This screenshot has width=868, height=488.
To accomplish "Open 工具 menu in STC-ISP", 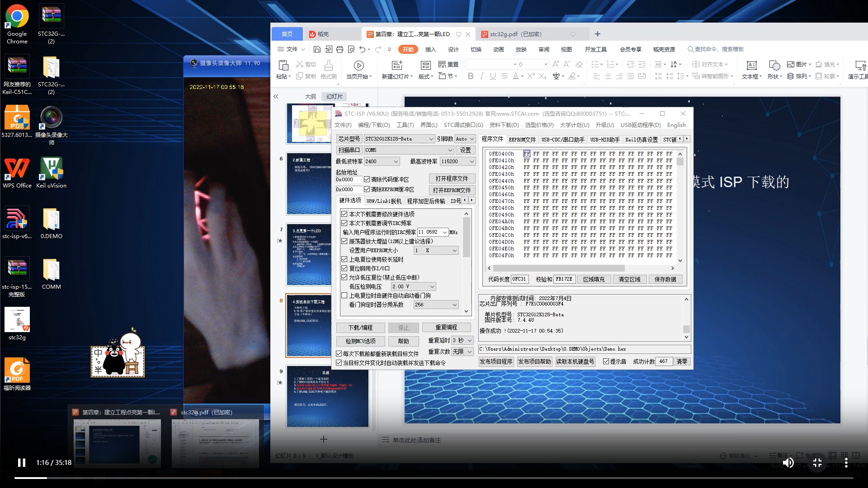I will point(405,125).
